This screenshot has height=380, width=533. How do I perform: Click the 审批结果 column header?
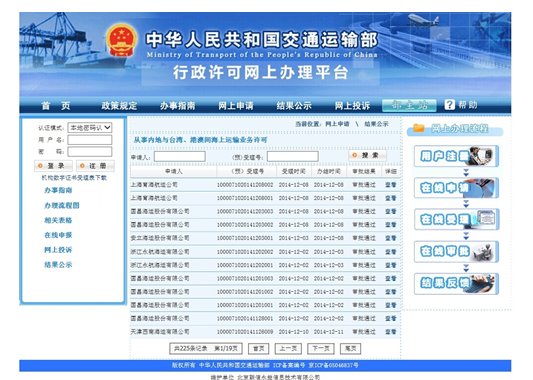pos(364,171)
